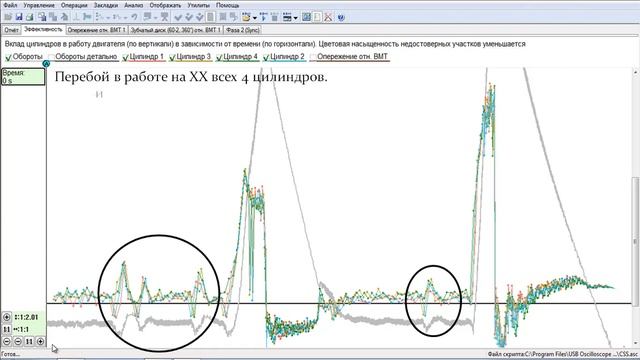The image size is (640, 360).
Task: Click the document page icon after the checkmarks
Action: tap(210, 17)
